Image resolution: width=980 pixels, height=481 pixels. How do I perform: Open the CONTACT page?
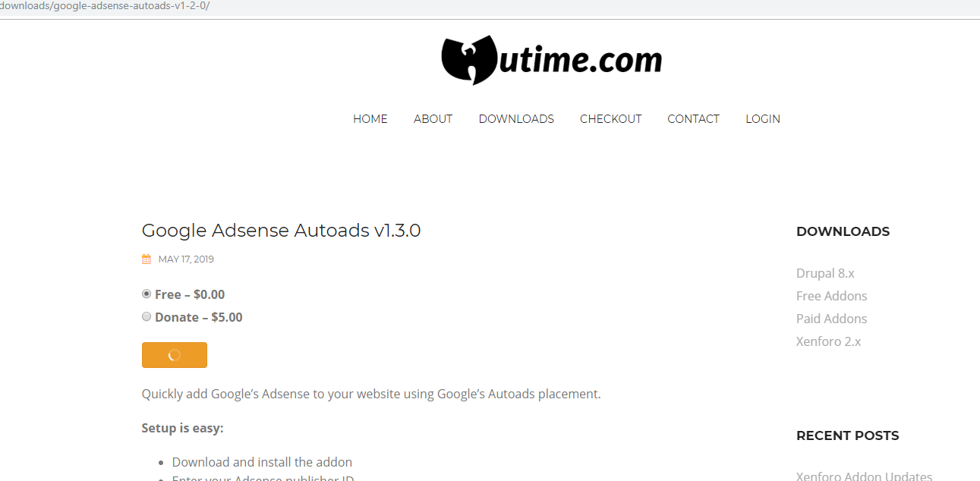[x=693, y=119]
